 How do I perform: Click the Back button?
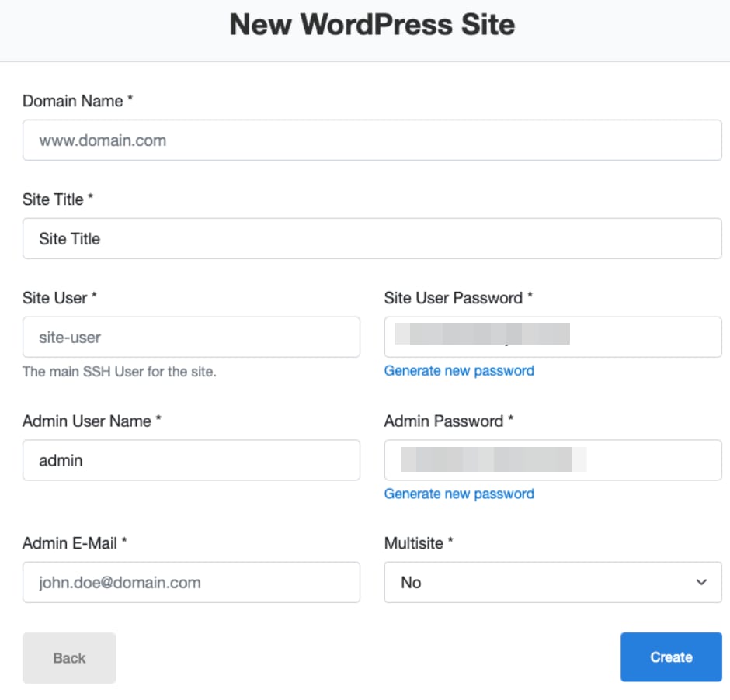click(68, 657)
